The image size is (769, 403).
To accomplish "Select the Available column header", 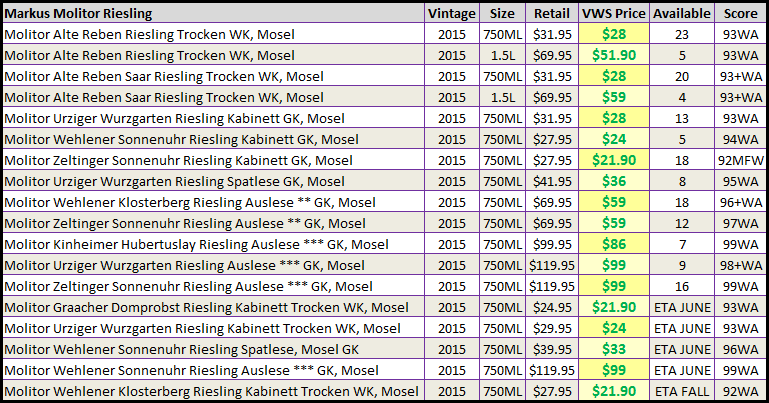I will (x=682, y=13).
